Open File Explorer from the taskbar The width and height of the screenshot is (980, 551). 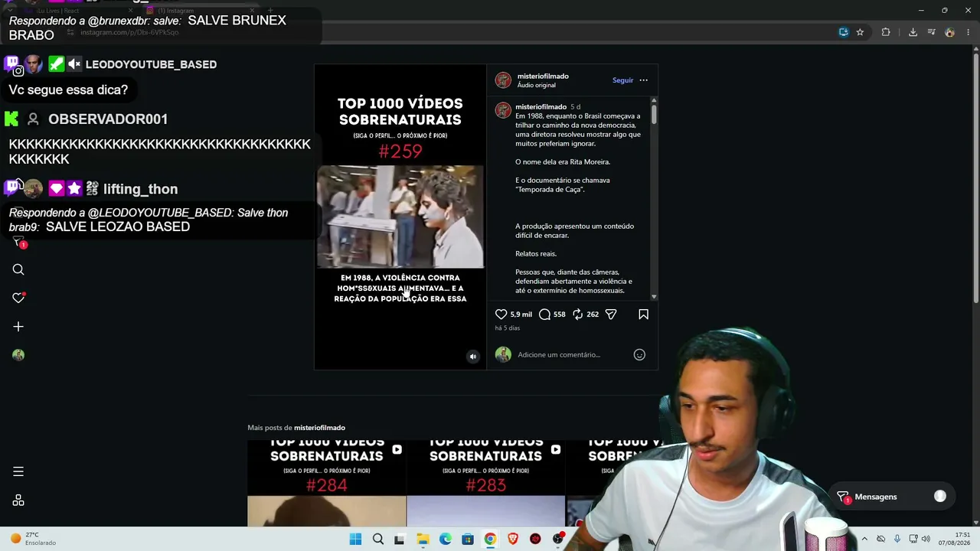click(x=423, y=540)
